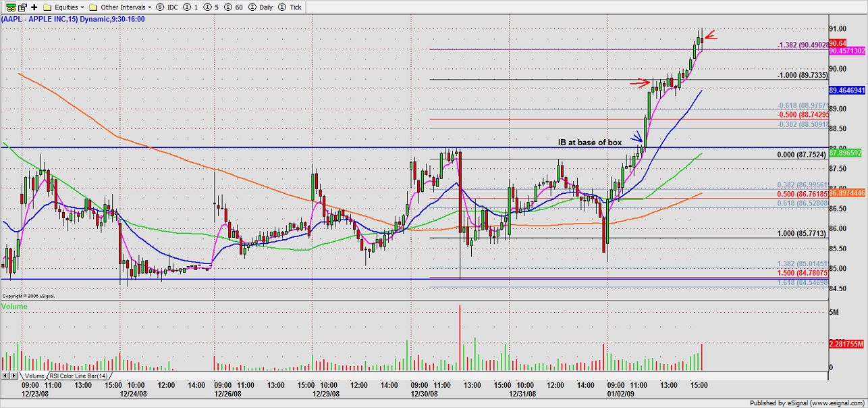Viewport: 868px width, 408px height.
Task: Click the 91.00 price scale label
Action: [838, 28]
